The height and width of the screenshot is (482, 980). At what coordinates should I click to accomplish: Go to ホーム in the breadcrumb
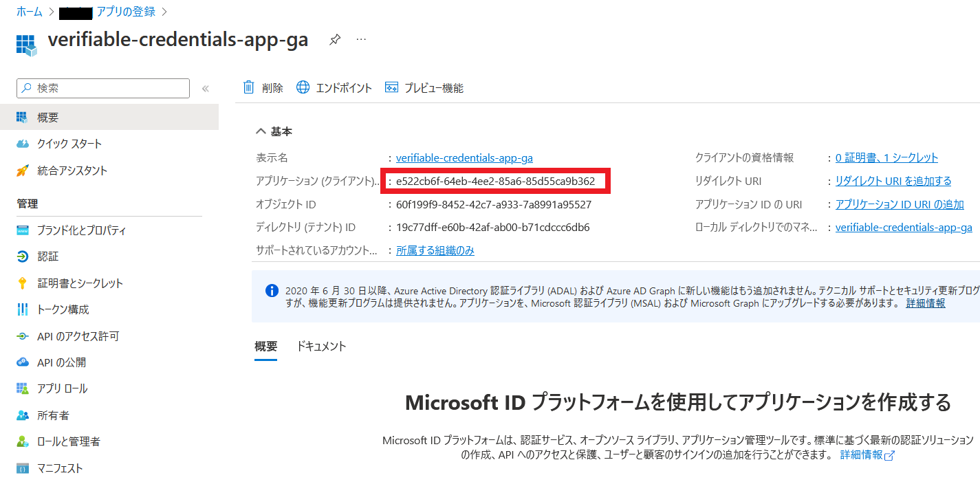tap(29, 12)
